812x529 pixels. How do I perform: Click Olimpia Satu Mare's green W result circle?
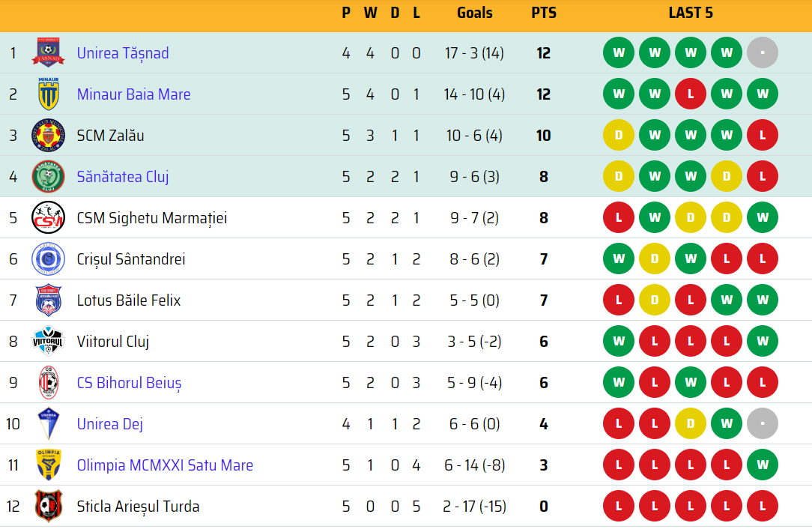(763, 465)
